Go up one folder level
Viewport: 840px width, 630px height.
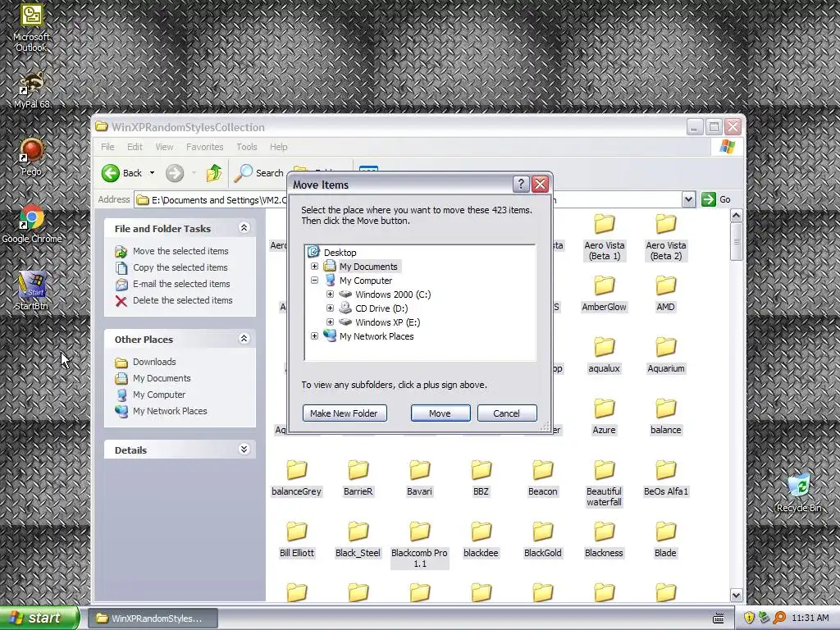point(214,173)
